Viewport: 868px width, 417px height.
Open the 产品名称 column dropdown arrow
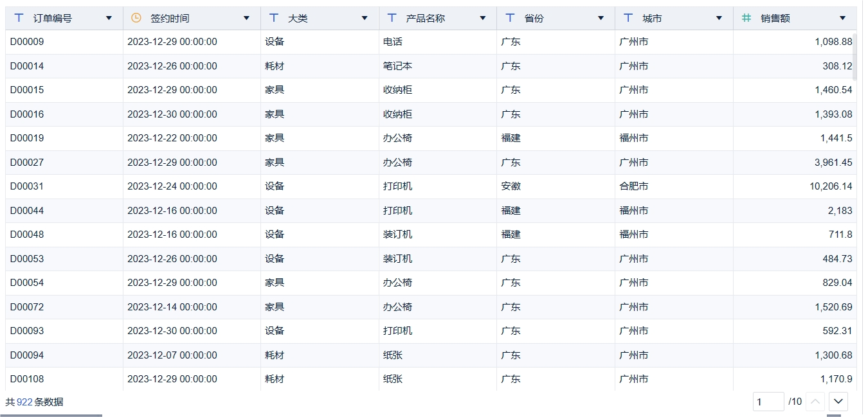tap(483, 19)
